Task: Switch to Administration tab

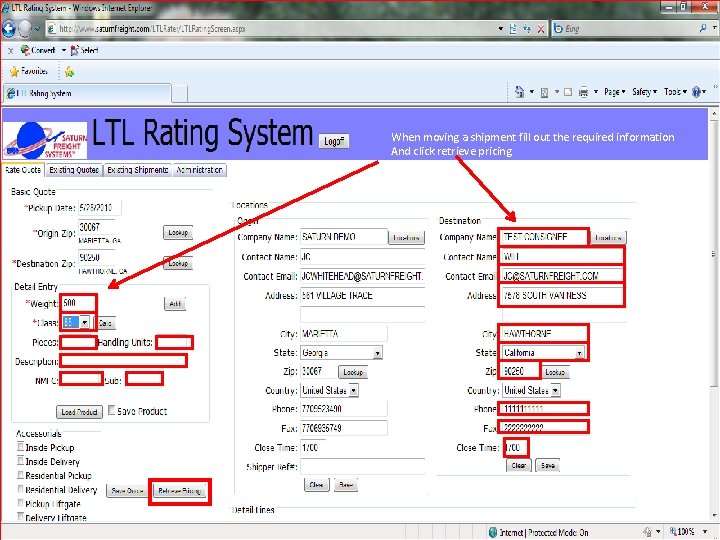Action: coord(200,170)
